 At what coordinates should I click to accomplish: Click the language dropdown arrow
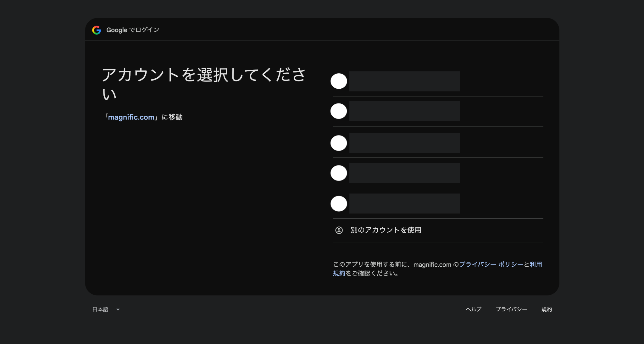[x=118, y=310]
